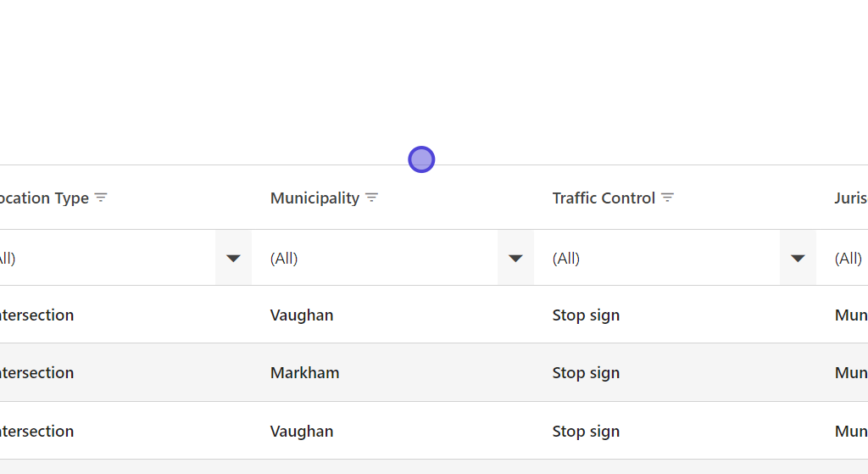The height and width of the screenshot is (474, 868).
Task: Click the Intersection cell in the Markham row
Action: [36, 372]
